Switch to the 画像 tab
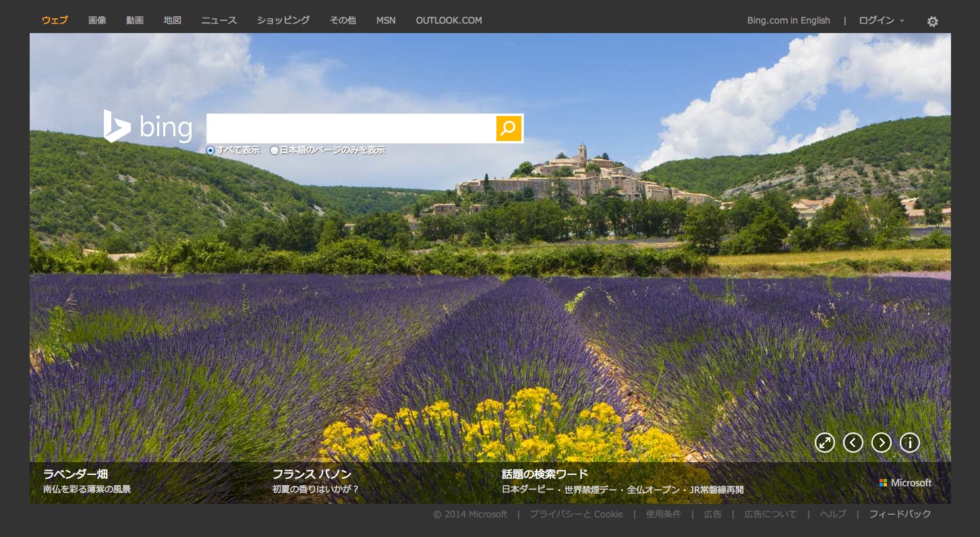 click(x=97, y=20)
